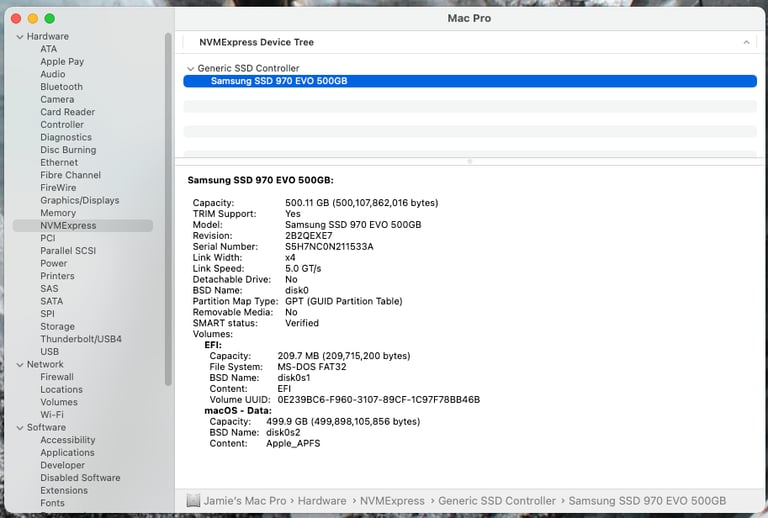Open Locations under Network

point(61,390)
